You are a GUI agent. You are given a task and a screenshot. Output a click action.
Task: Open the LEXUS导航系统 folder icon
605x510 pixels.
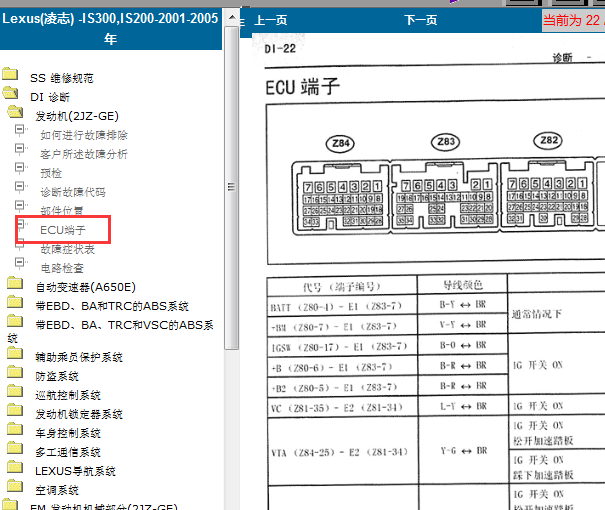15,466
